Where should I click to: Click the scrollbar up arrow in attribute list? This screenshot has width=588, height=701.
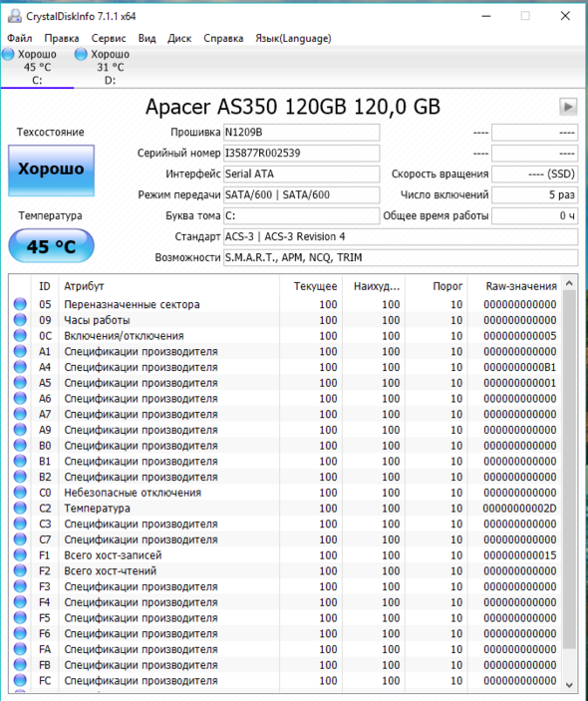point(569,283)
